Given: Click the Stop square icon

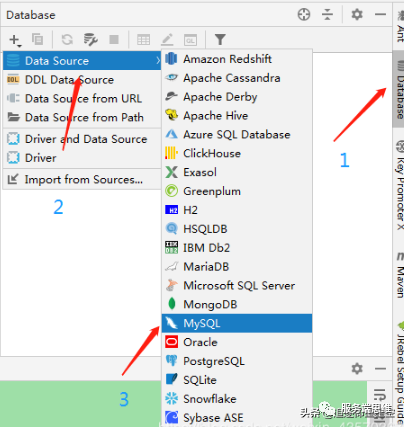Looking at the screenshot, I should [x=114, y=40].
